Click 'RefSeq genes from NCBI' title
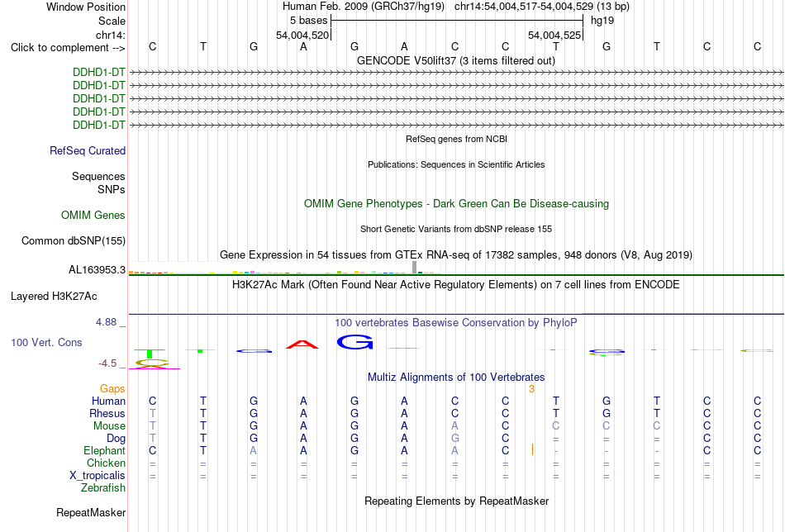The height and width of the screenshot is (532, 785). coord(456,139)
